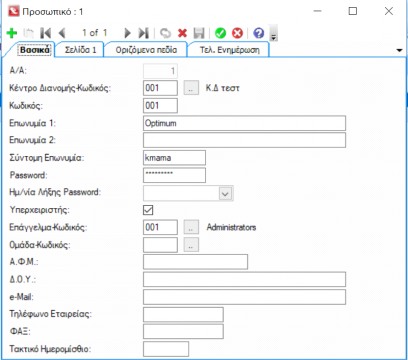Maximize the Προσωπικό window
This screenshot has width=408, height=360.
coord(353,11)
